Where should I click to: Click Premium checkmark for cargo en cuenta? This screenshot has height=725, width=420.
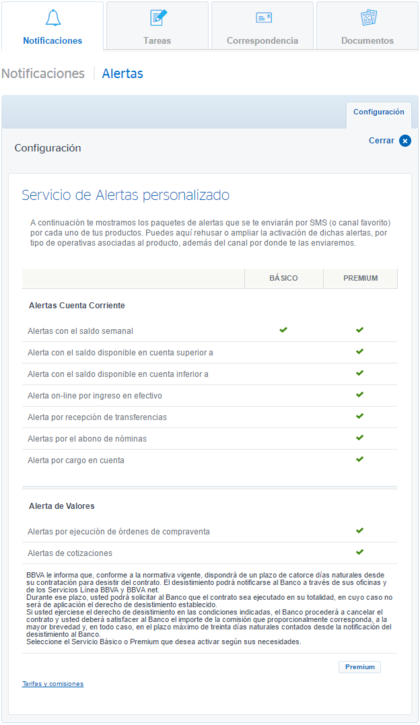(359, 459)
